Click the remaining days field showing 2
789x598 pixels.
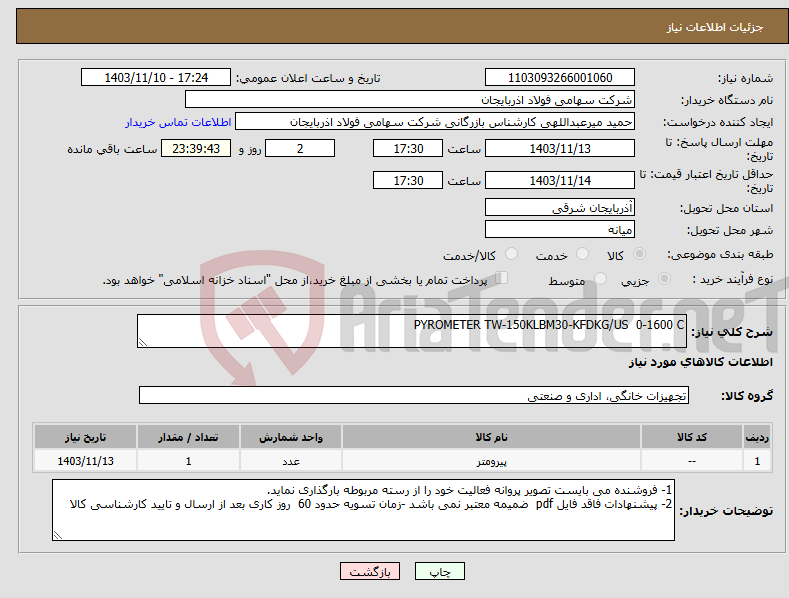[300, 148]
